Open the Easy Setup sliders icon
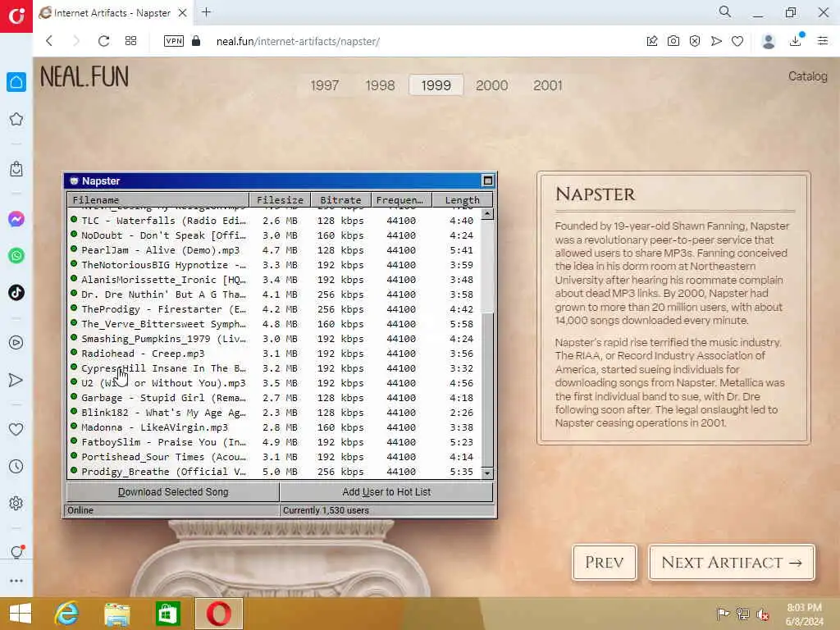This screenshot has width=840, height=630. tap(823, 41)
